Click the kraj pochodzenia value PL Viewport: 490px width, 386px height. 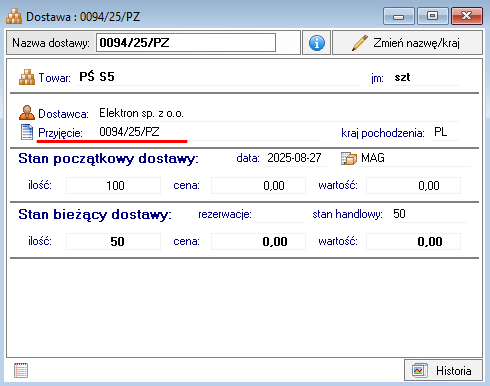(440, 132)
